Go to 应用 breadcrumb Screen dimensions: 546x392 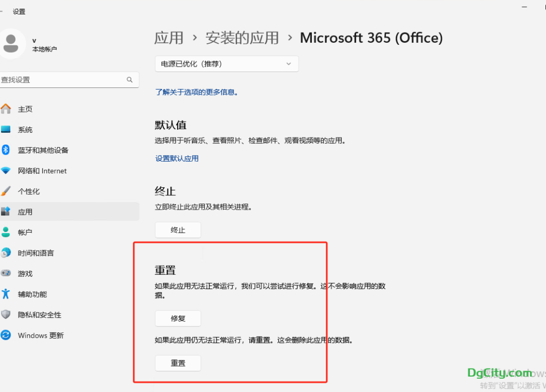(x=168, y=38)
